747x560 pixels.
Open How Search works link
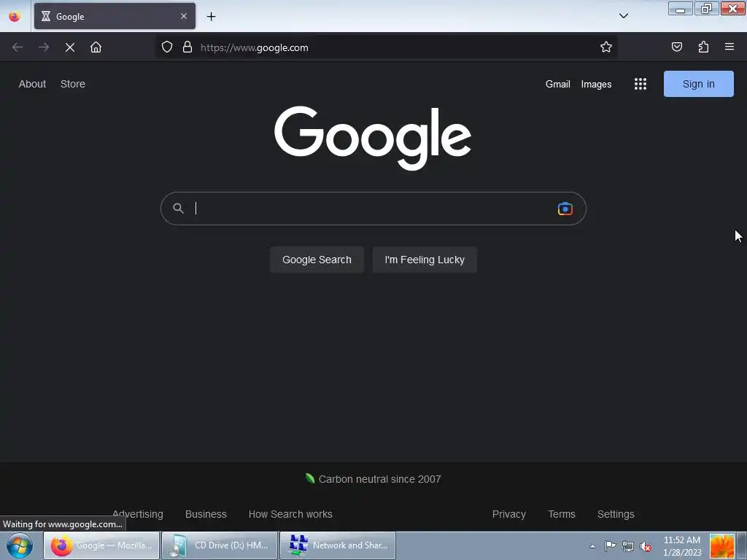pos(290,514)
